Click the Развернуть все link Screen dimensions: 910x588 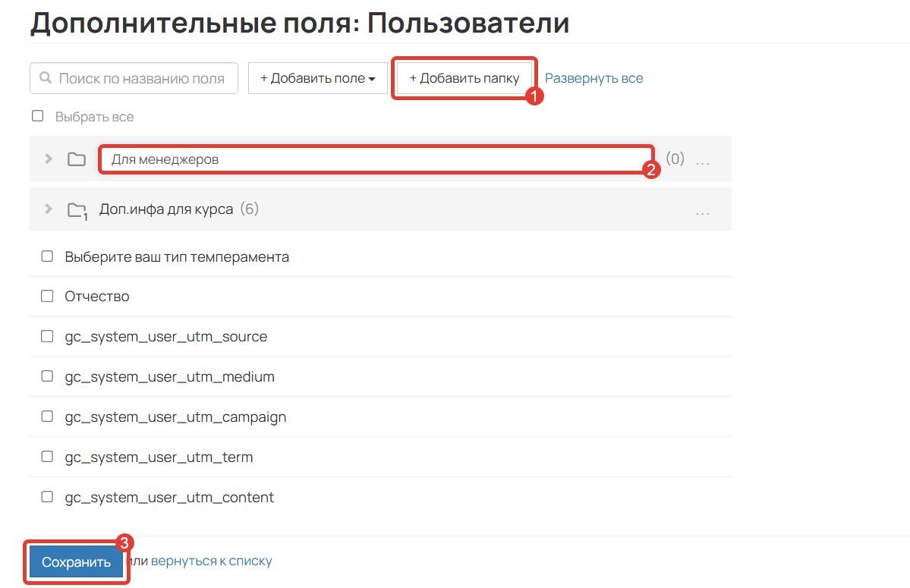coord(594,78)
